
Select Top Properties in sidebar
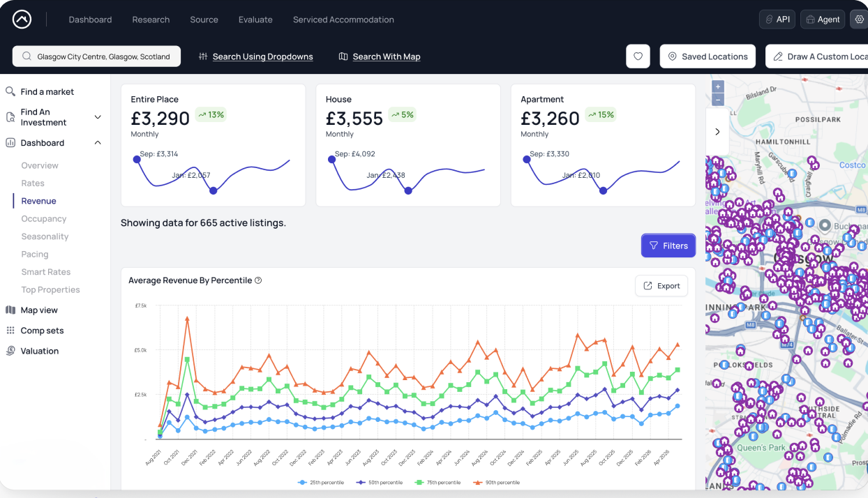pos(50,289)
